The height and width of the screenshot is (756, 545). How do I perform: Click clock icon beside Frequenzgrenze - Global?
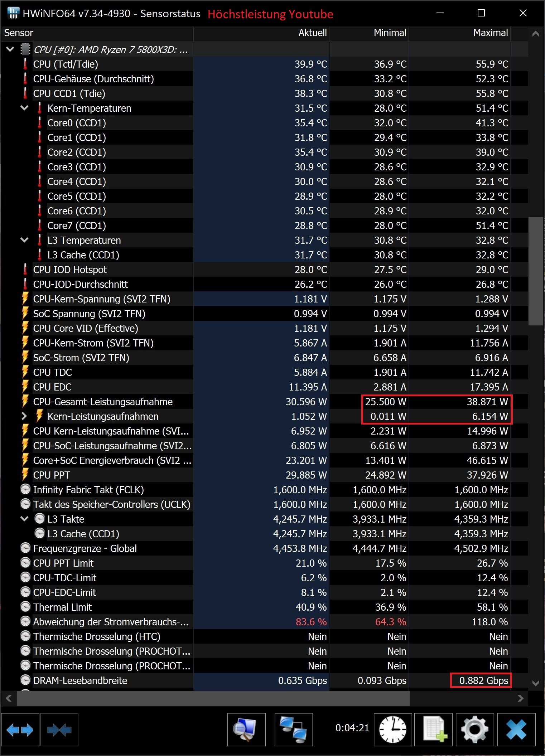click(25, 548)
